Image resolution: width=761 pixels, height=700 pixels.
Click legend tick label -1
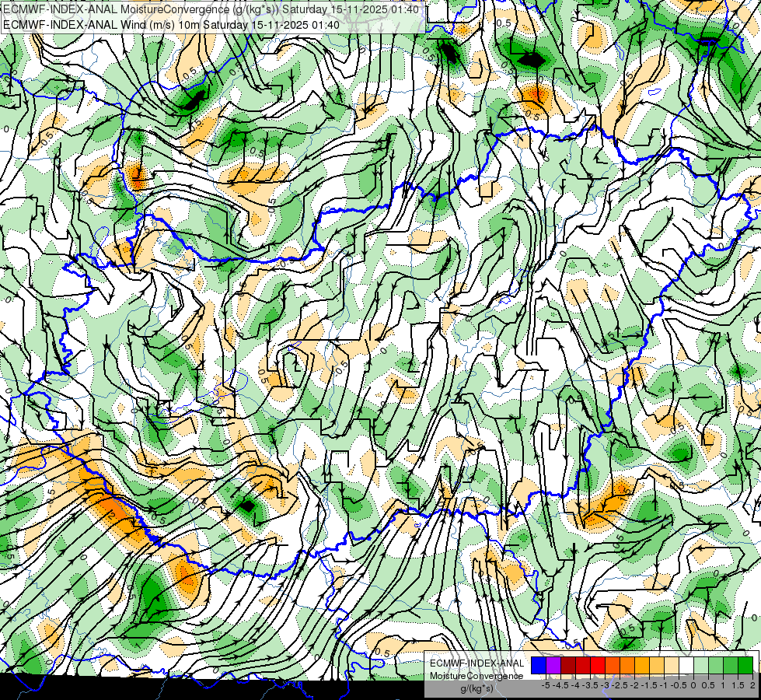coord(664,685)
